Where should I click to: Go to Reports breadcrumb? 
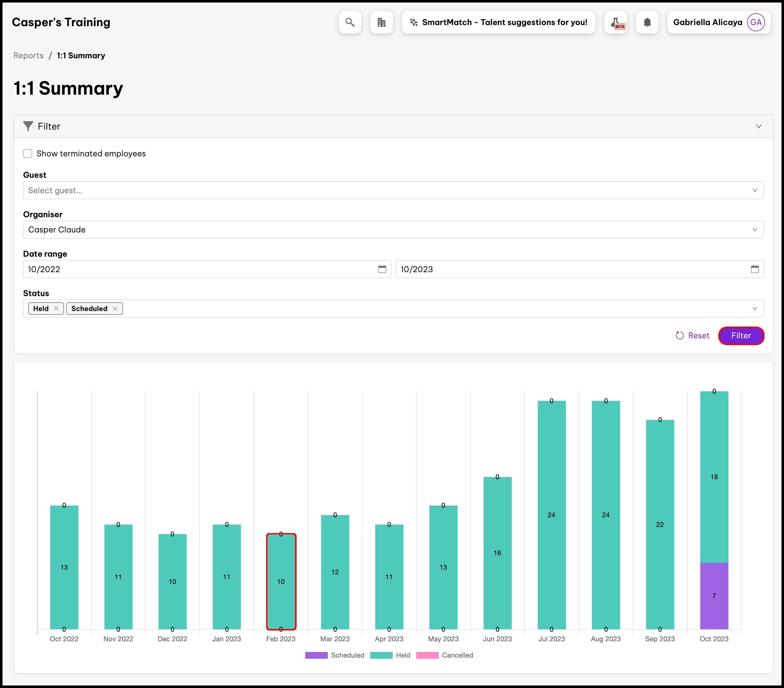28,56
